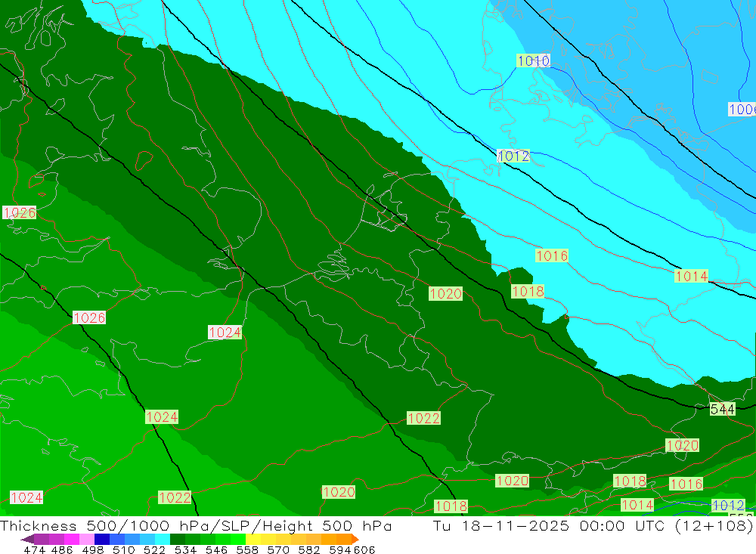The height and width of the screenshot is (554, 756).
Task: Click the 558 value on the legend scale
Action: pyautogui.click(x=247, y=549)
